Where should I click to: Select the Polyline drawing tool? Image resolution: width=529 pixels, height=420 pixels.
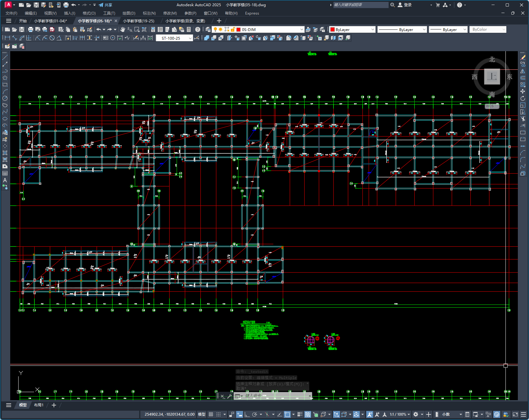tap(5, 71)
